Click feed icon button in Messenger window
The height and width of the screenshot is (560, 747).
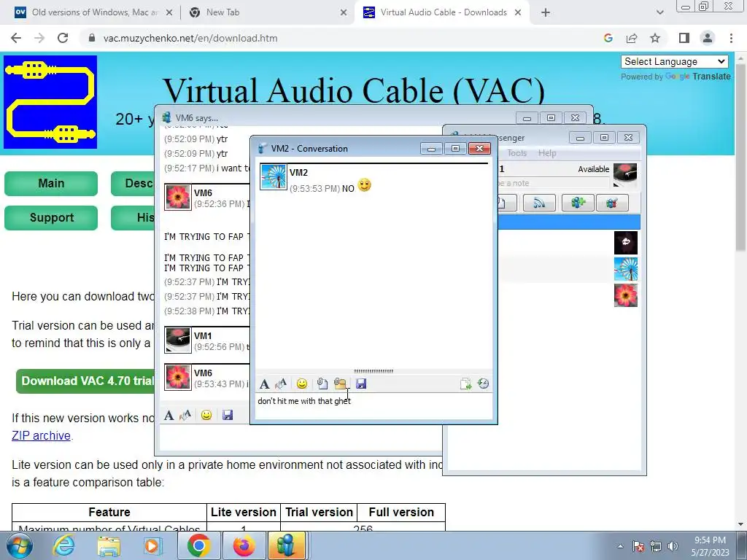click(539, 203)
